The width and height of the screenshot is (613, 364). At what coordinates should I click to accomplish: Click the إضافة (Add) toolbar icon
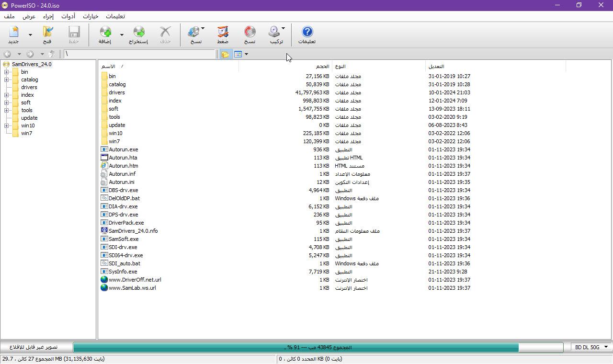pos(105,32)
